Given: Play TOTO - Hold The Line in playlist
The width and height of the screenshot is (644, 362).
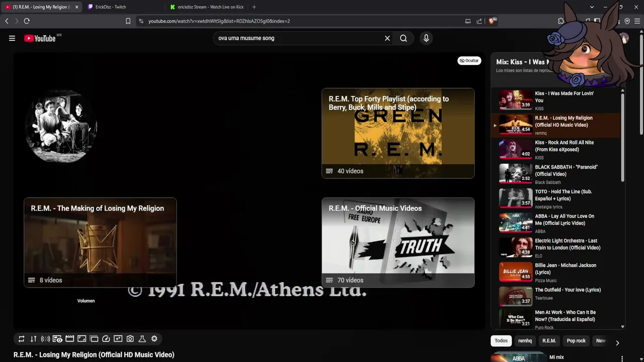Looking at the screenshot, I should [x=556, y=199].
